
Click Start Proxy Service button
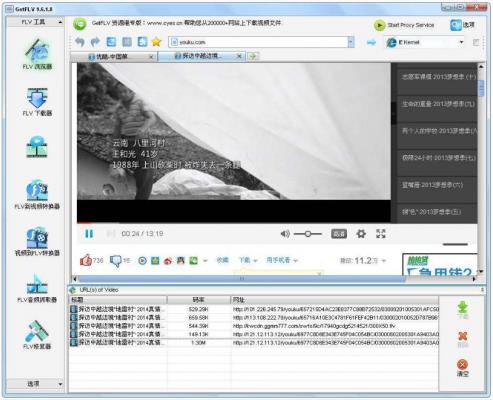point(404,25)
